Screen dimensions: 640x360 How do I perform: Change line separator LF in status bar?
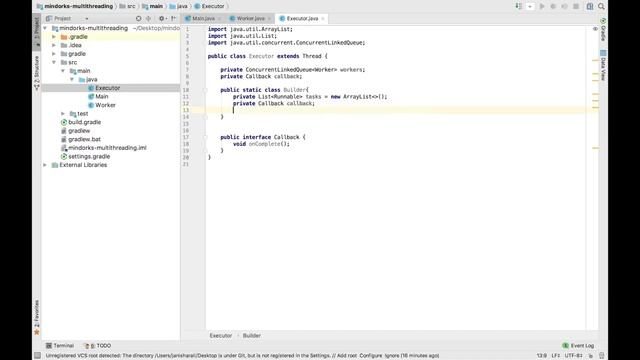click(556, 356)
